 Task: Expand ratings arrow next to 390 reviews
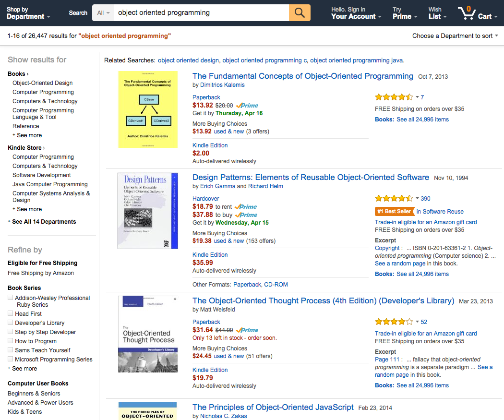coord(417,198)
